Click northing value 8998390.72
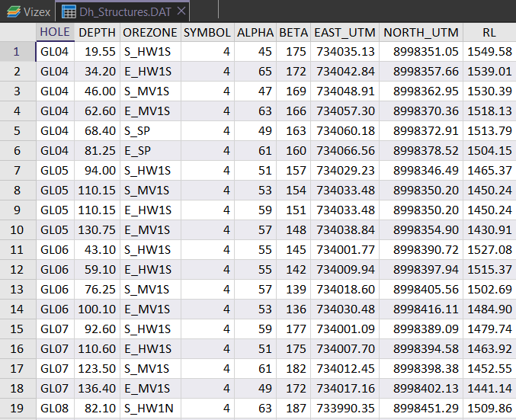The image size is (516, 420). 421,250
